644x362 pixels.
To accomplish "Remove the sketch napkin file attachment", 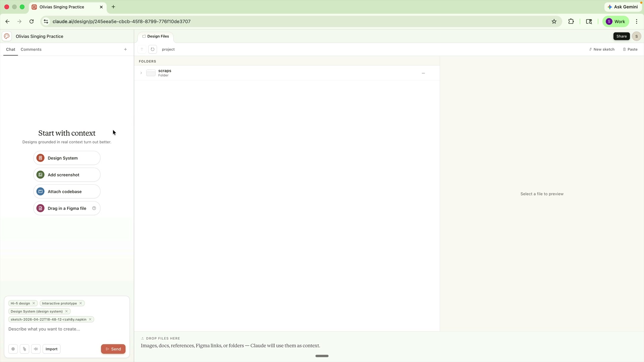I will coord(90,319).
